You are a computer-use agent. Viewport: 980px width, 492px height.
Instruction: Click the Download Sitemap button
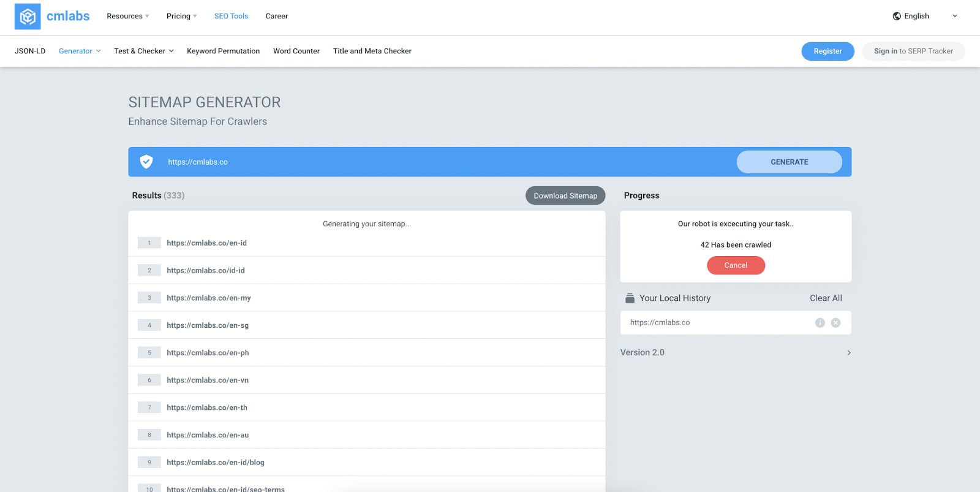[565, 196]
